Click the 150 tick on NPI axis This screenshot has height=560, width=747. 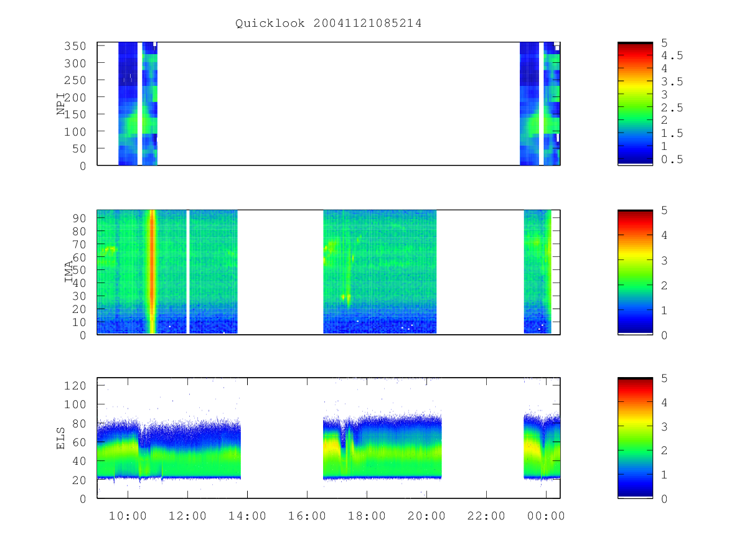point(75,114)
